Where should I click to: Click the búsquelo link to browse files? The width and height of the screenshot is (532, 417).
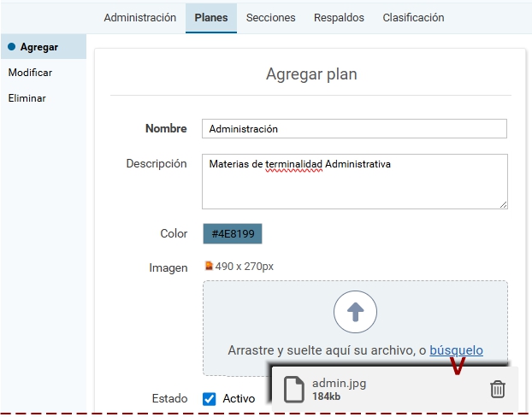click(456, 350)
